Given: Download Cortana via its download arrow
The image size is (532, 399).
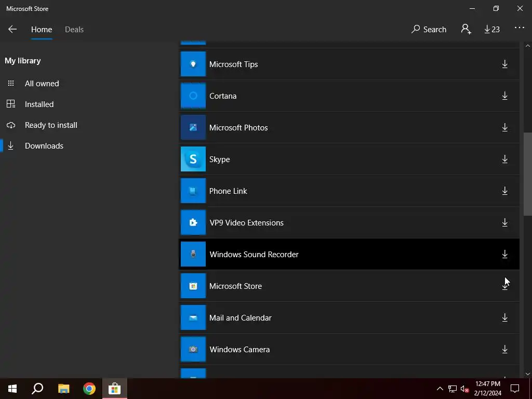Looking at the screenshot, I should (504, 96).
